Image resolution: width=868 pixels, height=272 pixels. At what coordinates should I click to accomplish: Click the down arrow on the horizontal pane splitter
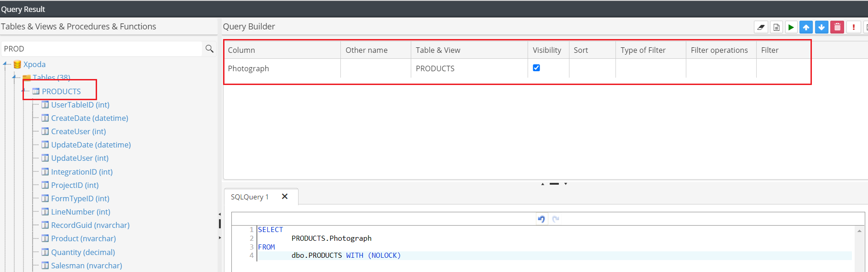566,184
